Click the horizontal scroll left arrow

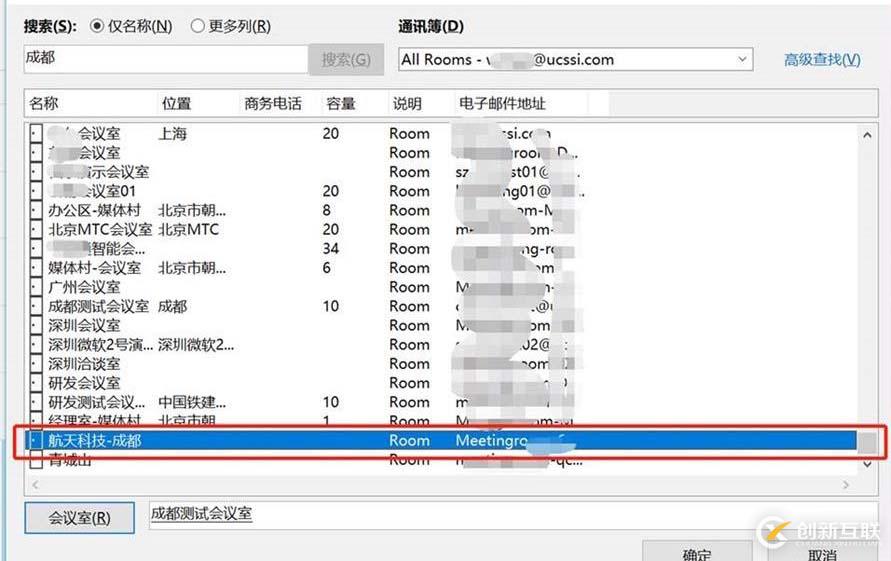(x=35, y=485)
